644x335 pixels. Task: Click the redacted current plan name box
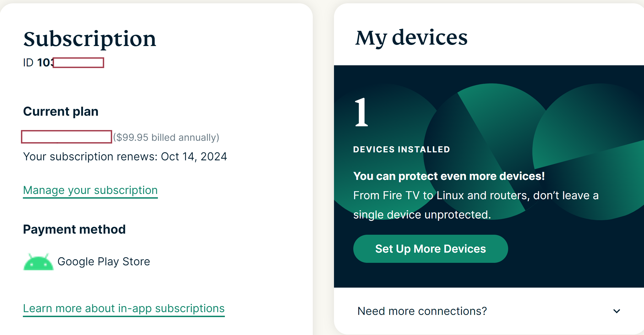[66, 137]
